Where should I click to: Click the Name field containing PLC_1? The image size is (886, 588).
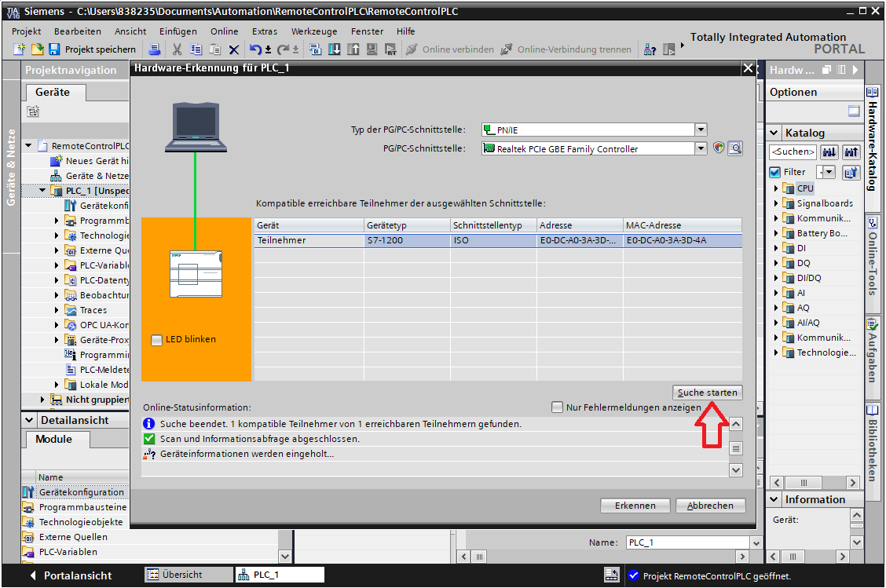click(x=687, y=542)
